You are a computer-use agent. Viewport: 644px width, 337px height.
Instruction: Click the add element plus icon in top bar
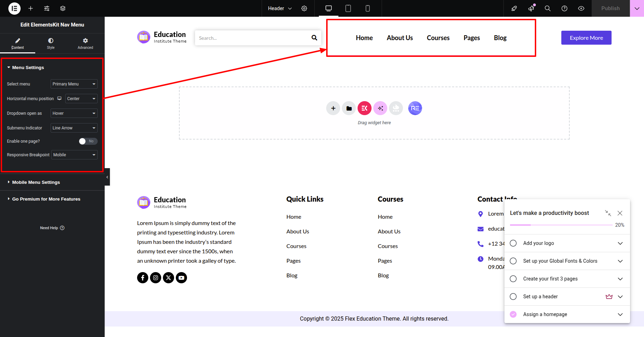click(x=31, y=8)
